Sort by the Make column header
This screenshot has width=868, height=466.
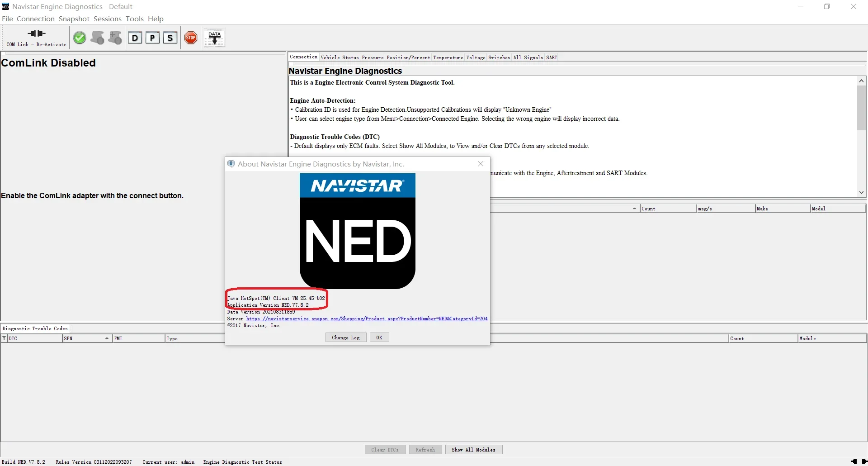tap(783, 209)
